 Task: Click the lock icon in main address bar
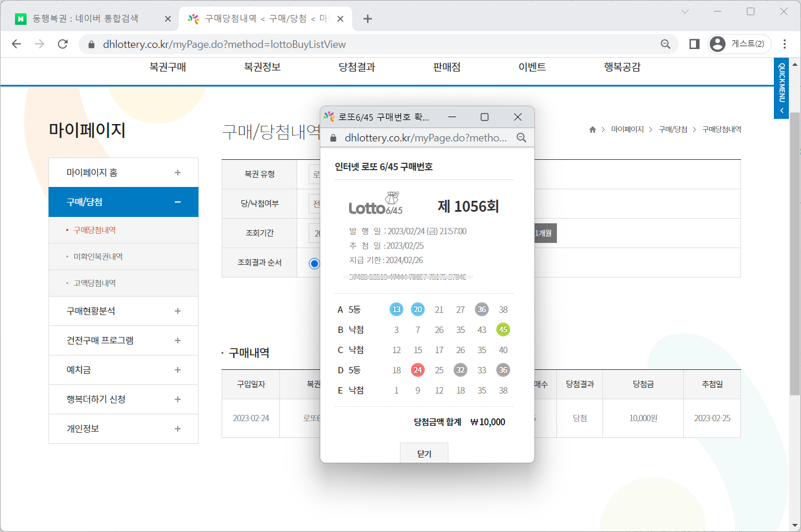pos(91,44)
